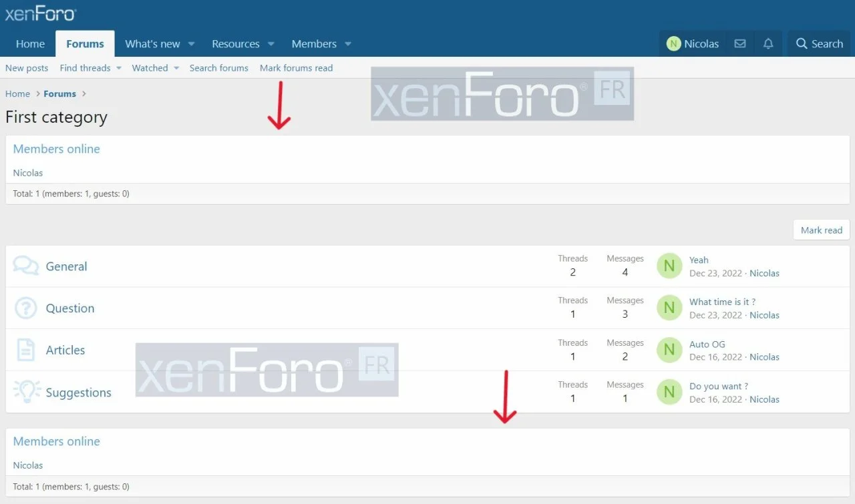Open the Search button in the navbar

[819, 44]
